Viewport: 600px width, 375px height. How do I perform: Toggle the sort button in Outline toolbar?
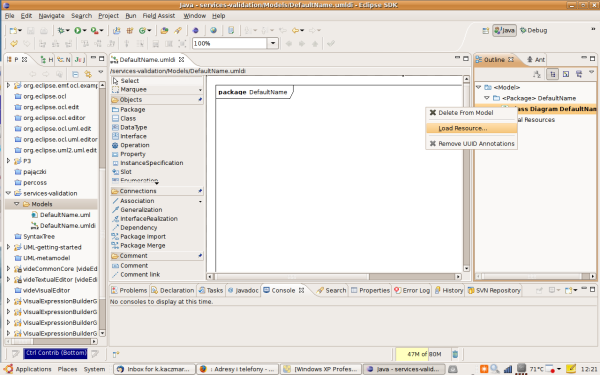[x=537, y=74]
